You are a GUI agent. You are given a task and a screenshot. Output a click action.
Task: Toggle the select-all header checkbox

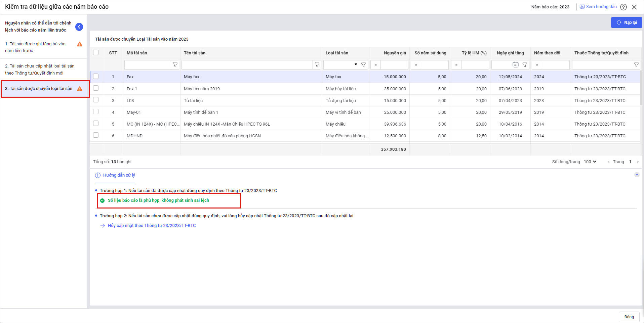(x=96, y=52)
